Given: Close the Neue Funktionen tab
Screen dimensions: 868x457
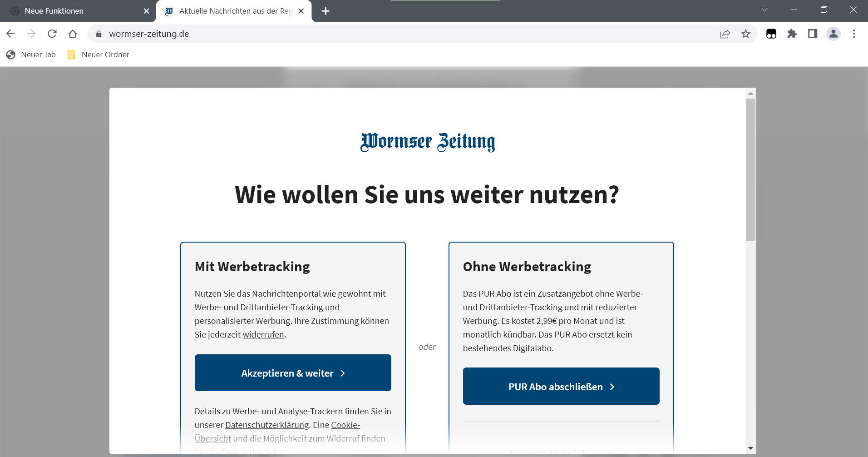Looking at the screenshot, I should [x=146, y=11].
